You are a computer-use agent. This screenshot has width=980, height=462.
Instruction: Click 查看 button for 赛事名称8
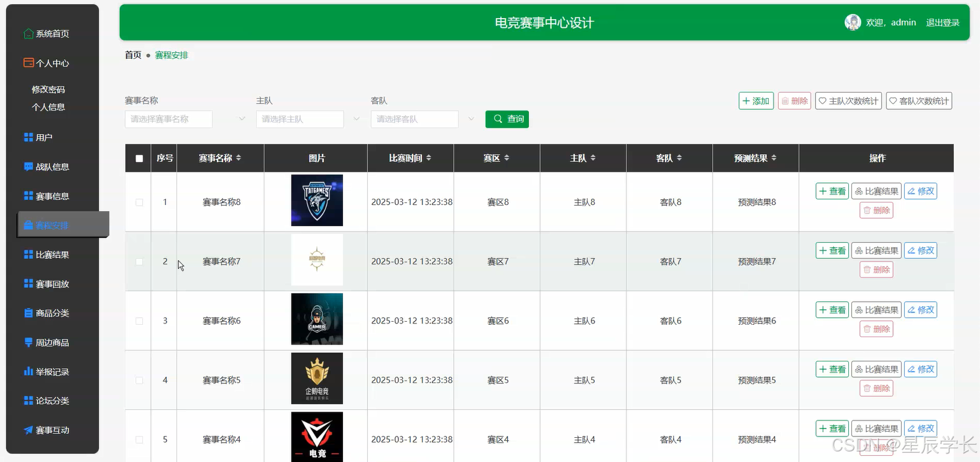832,191
